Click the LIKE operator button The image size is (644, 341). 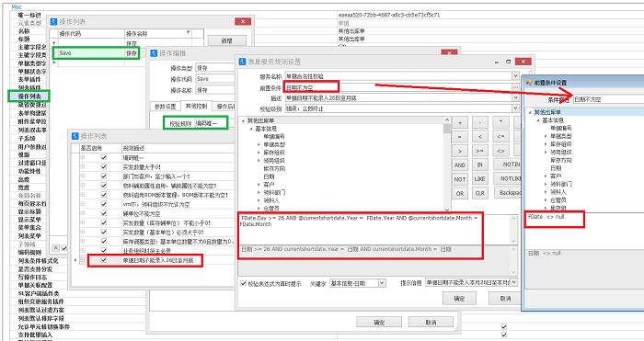(479, 179)
